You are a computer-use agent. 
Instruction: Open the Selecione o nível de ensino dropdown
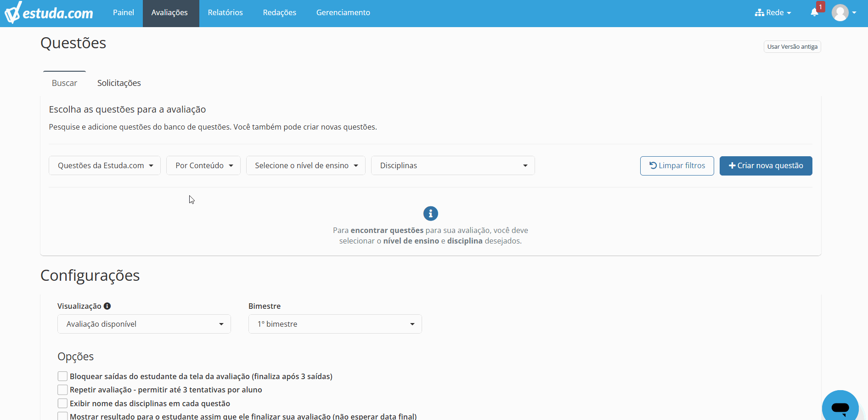tap(306, 165)
